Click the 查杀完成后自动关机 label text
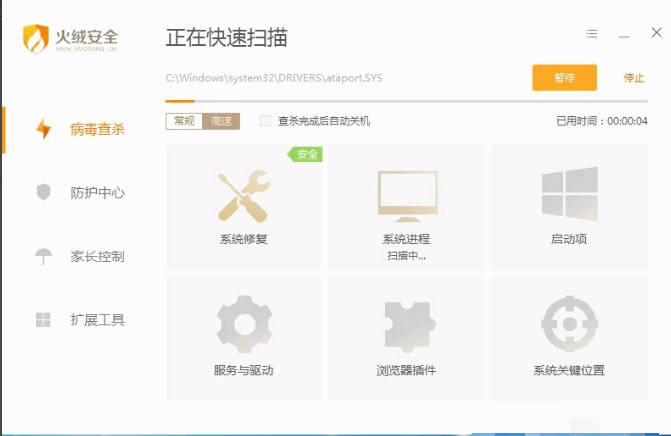The image size is (671, 436). 324,121
